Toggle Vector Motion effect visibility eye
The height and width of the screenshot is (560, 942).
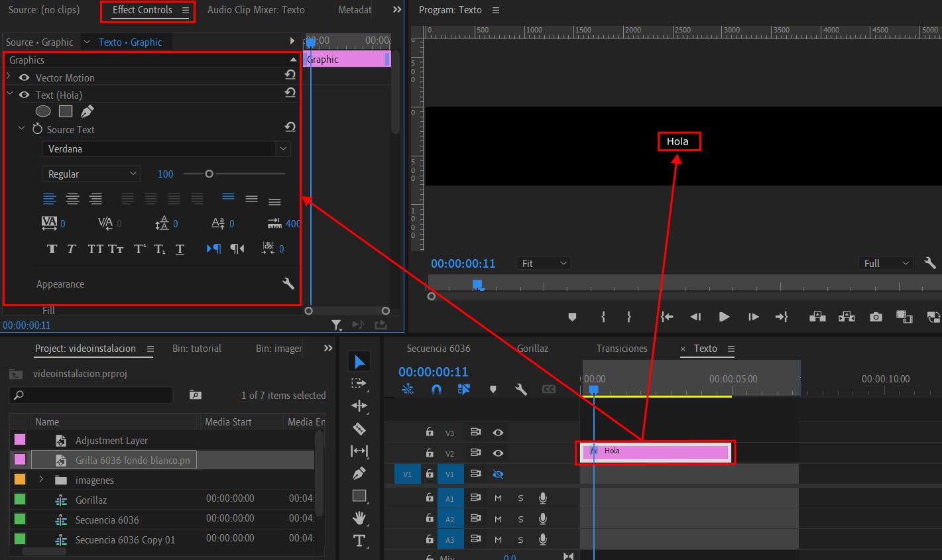click(25, 78)
